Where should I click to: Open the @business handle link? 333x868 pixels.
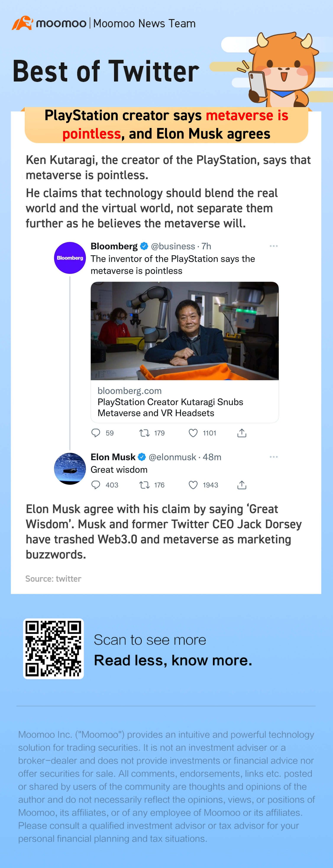173,246
